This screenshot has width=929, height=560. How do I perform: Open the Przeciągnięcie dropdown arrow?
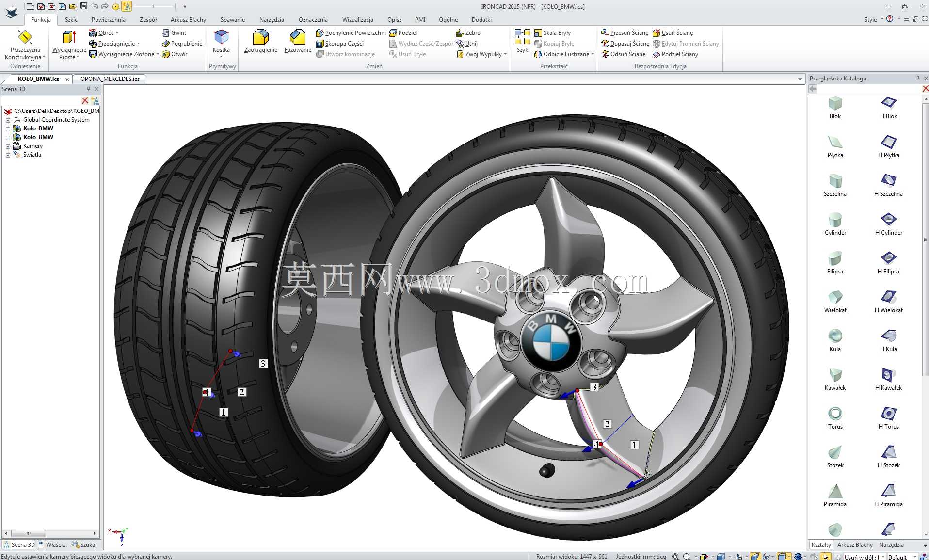[x=138, y=44]
